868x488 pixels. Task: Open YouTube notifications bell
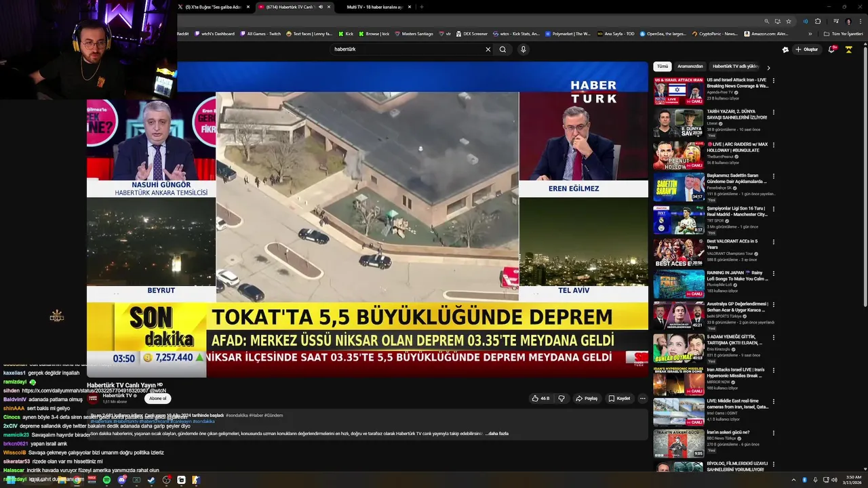(832, 49)
